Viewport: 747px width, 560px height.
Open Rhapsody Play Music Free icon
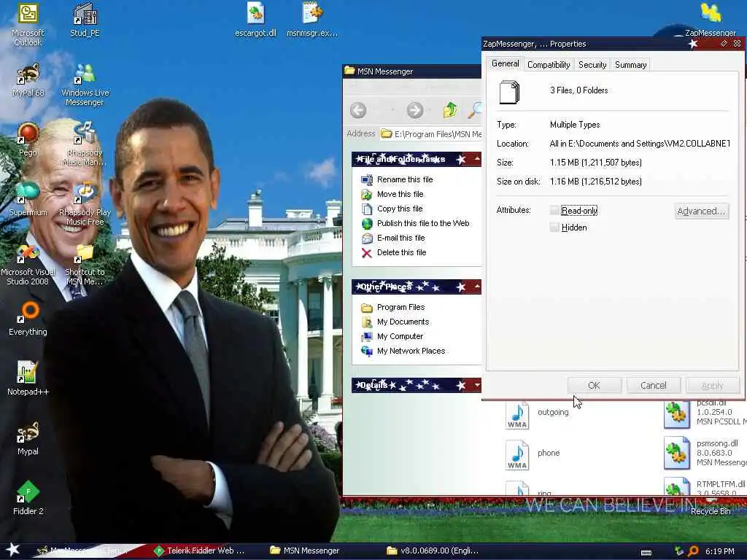[x=85, y=204]
